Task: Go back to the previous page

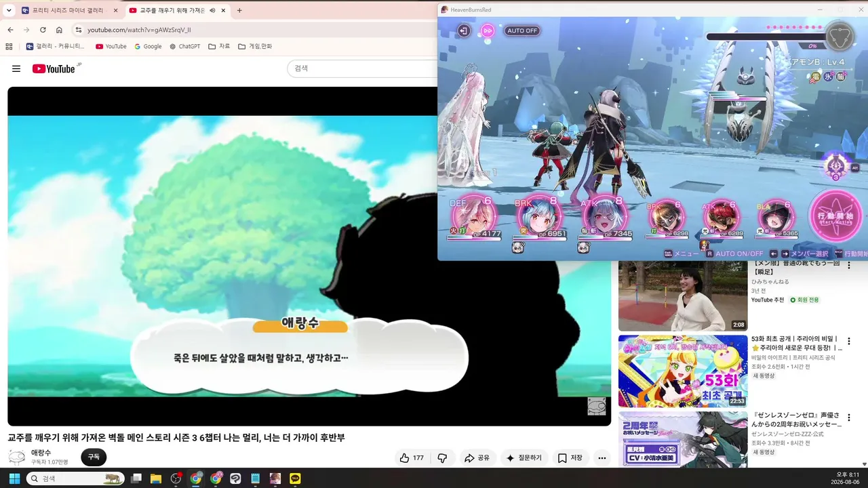Action: coord(10,30)
